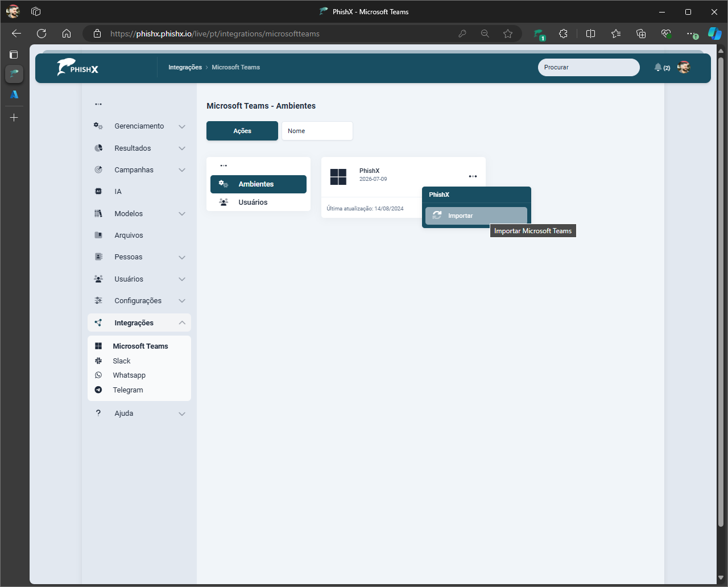This screenshot has width=728, height=587.
Task: Reload the page with browser refresh icon
Action: tap(42, 34)
